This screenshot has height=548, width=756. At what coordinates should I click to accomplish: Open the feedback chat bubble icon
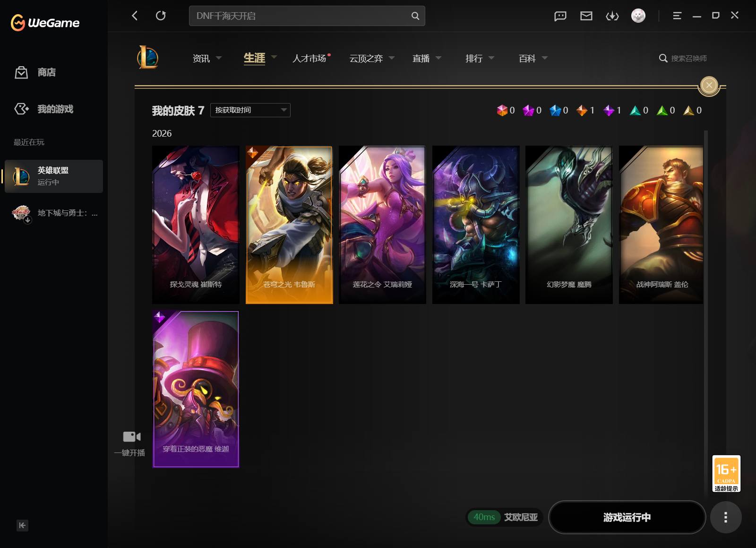560,16
